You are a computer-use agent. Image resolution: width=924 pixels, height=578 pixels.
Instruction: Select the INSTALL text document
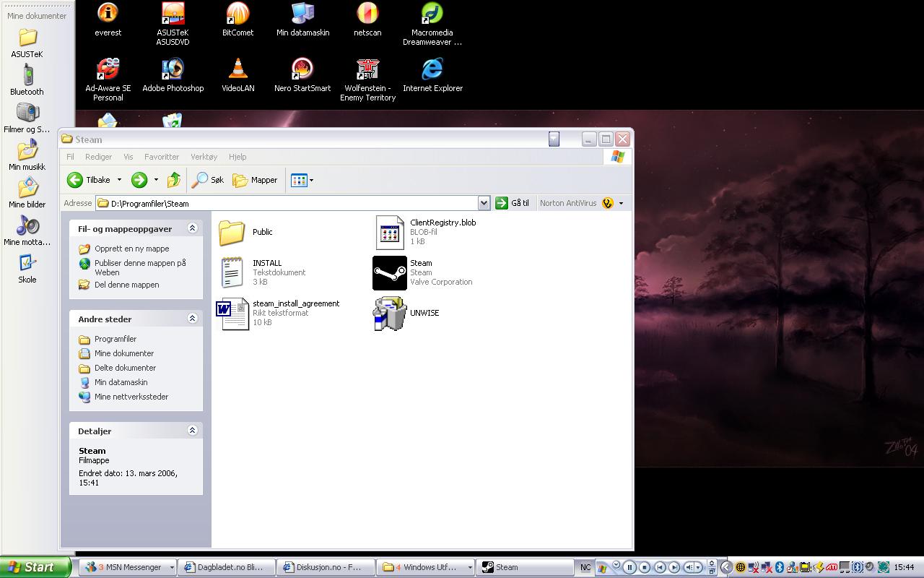pyautogui.click(x=261, y=272)
